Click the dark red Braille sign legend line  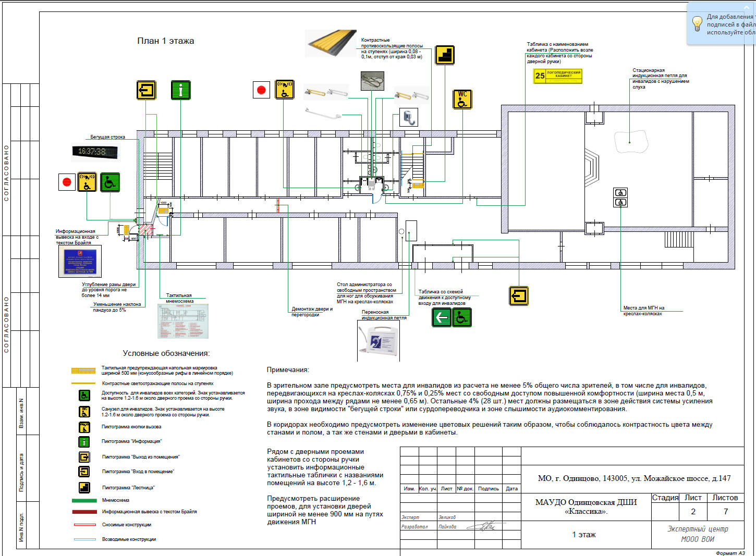tap(84, 512)
